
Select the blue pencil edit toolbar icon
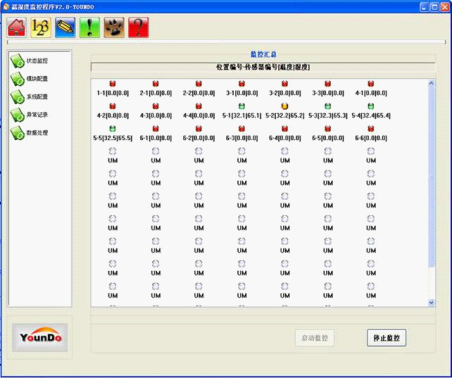pyautogui.click(x=65, y=28)
